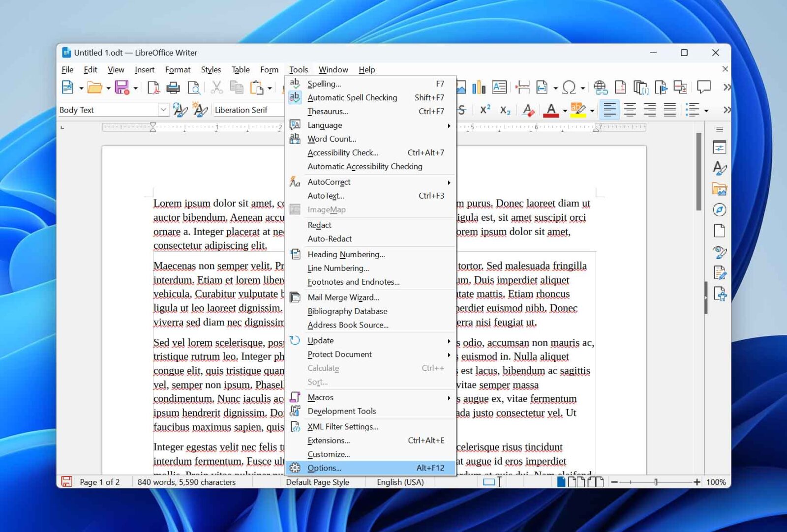Open the paragraph style combo box
The image size is (787, 532).
coord(111,110)
